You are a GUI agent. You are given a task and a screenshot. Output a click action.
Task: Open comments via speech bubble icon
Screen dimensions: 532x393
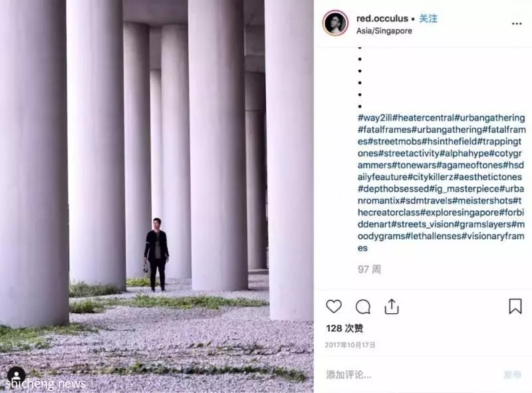pyautogui.click(x=362, y=307)
